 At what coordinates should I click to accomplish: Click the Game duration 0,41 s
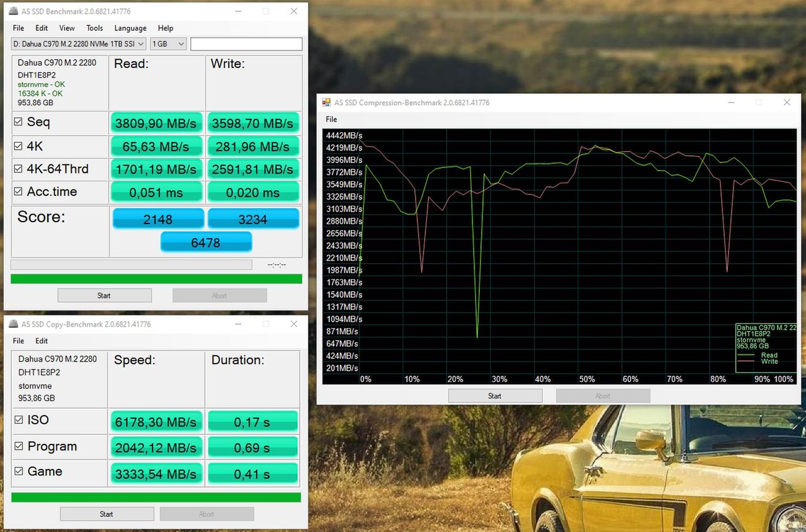[x=253, y=473]
